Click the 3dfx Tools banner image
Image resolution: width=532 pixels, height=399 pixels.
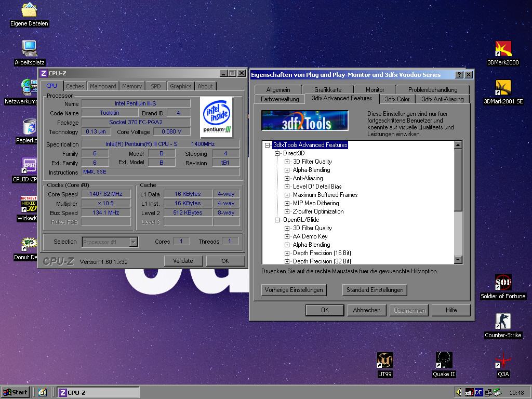(304, 121)
